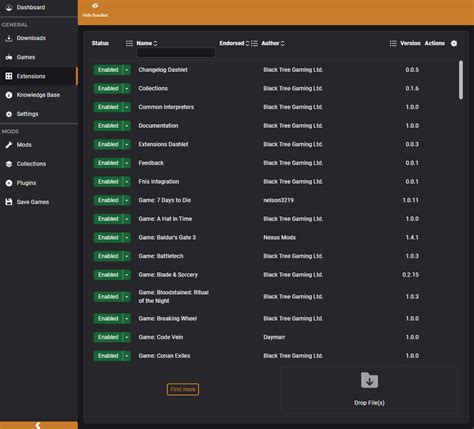Click the Version column header

pyautogui.click(x=410, y=43)
